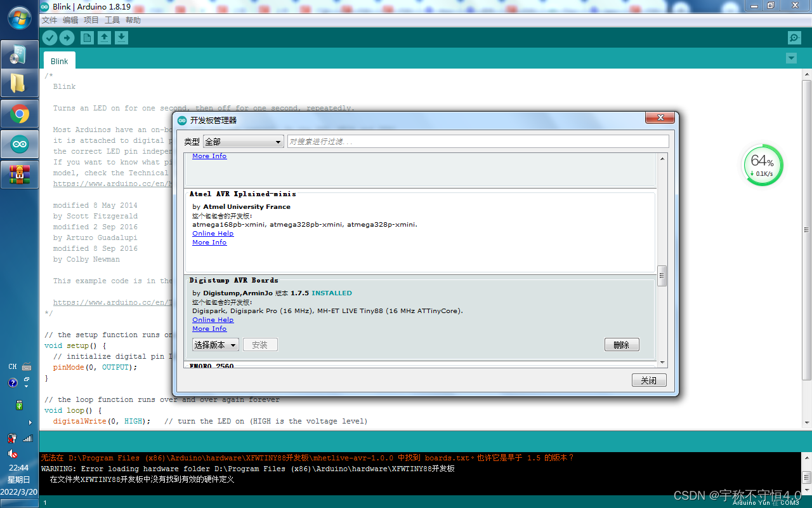Open a sketch with the up-arrow icon
This screenshot has width=812, height=508.
(x=104, y=38)
